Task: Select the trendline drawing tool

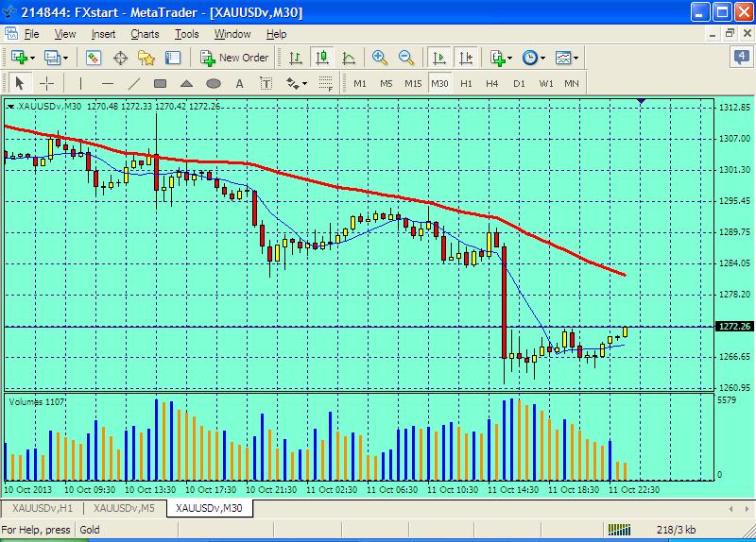Action: coord(133,83)
